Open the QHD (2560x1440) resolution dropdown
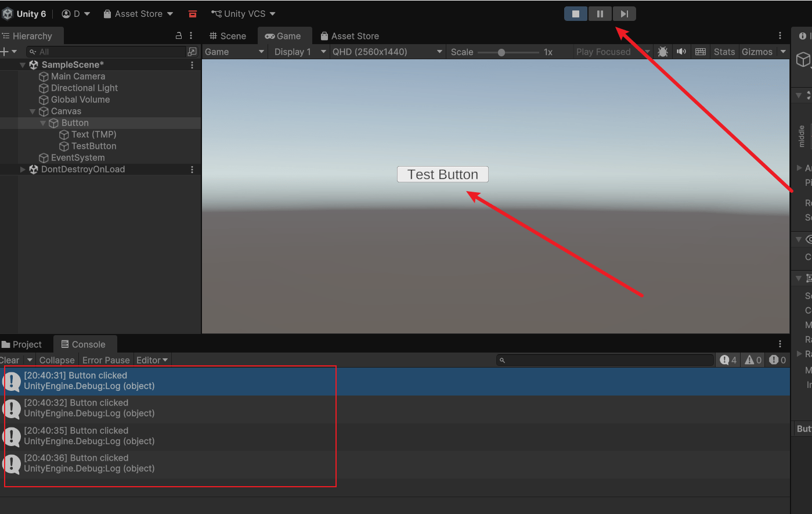 point(387,52)
